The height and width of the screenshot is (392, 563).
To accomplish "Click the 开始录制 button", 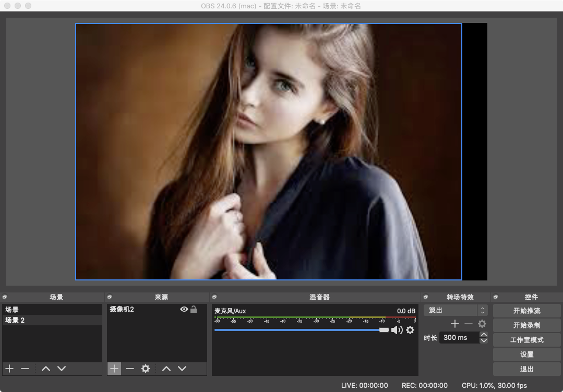I will pos(526,325).
